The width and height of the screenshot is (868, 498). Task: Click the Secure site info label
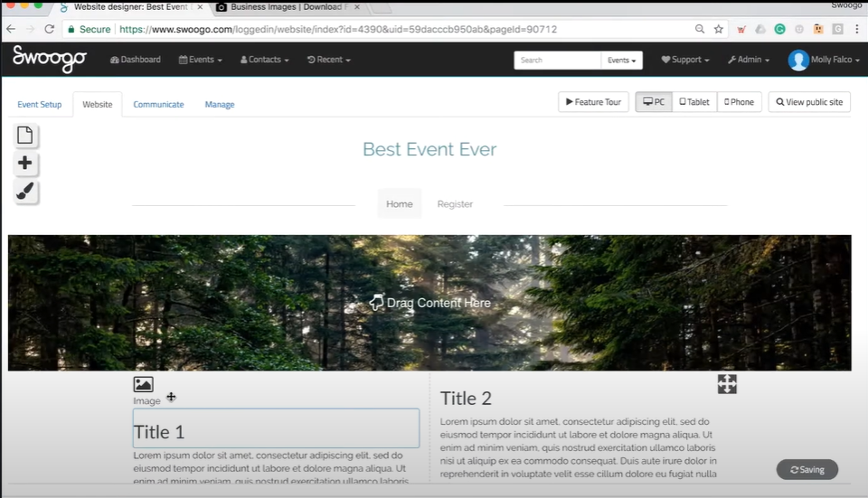90,29
